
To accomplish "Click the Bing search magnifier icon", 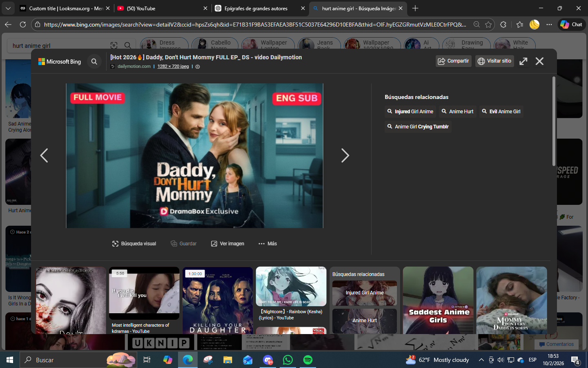I will (94, 62).
